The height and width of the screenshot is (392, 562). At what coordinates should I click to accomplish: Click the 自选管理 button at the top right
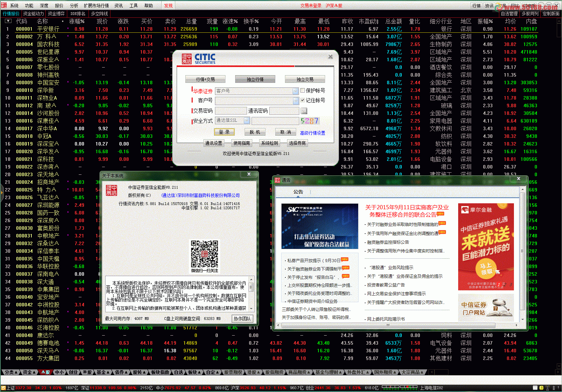pyautogui.click(x=509, y=14)
